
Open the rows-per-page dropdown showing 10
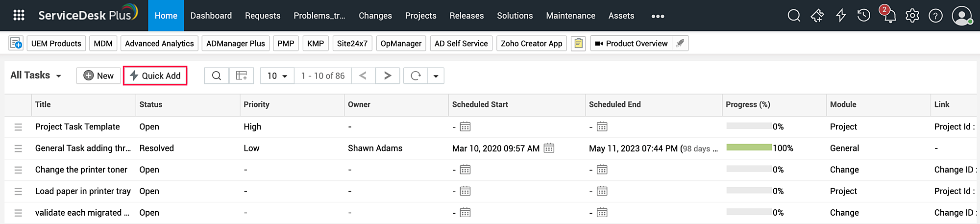[x=277, y=75]
